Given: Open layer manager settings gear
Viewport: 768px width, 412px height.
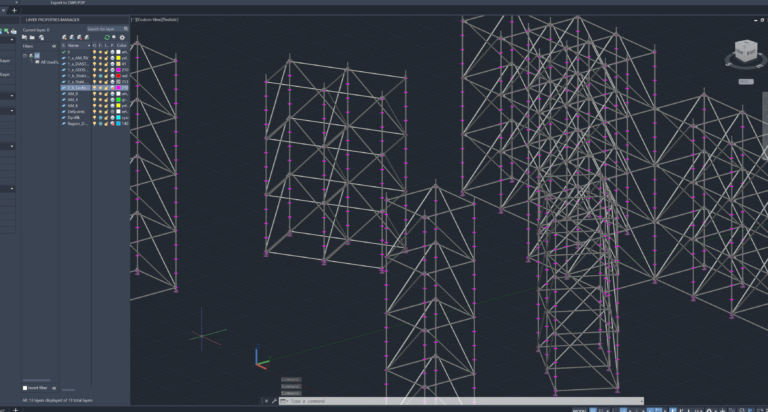Looking at the screenshot, I should pyautogui.click(x=122, y=37).
